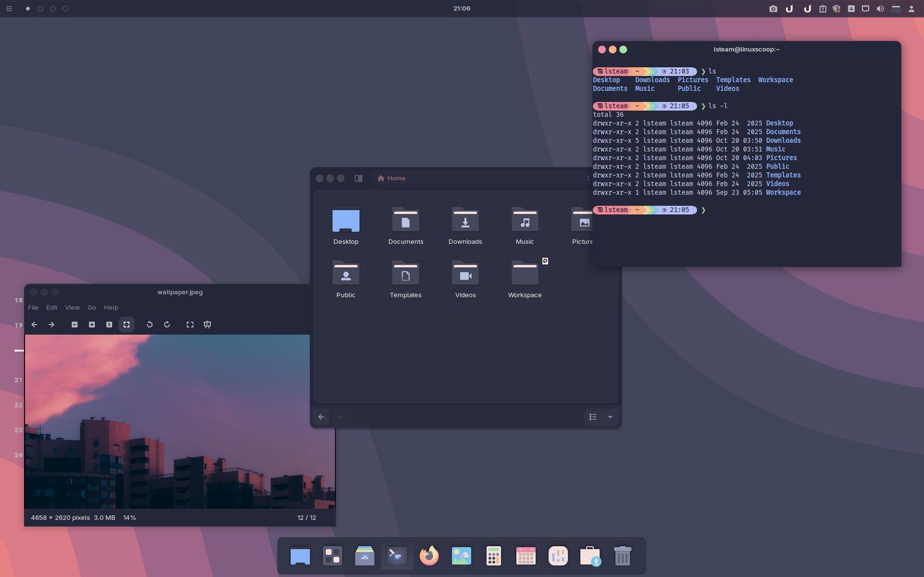Image resolution: width=924 pixels, height=577 pixels.
Task: Open the software installer in the dock
Action: [x=590, y=556]
